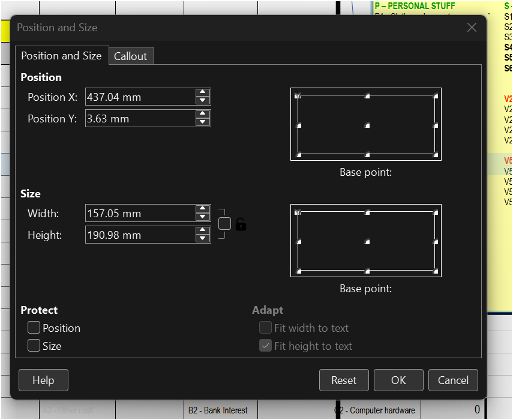Screen dimensions: 513x420
Task: Open Help for this dialog
Action: pos(44,380)
